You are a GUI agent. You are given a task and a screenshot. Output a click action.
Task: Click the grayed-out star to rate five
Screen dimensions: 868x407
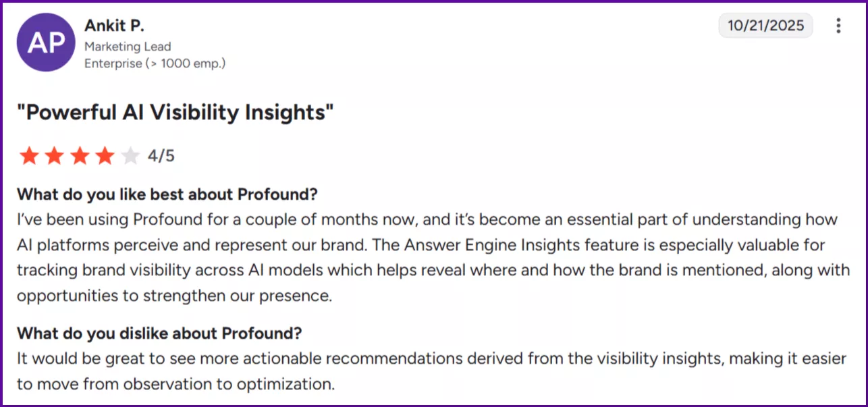point(129,155)
